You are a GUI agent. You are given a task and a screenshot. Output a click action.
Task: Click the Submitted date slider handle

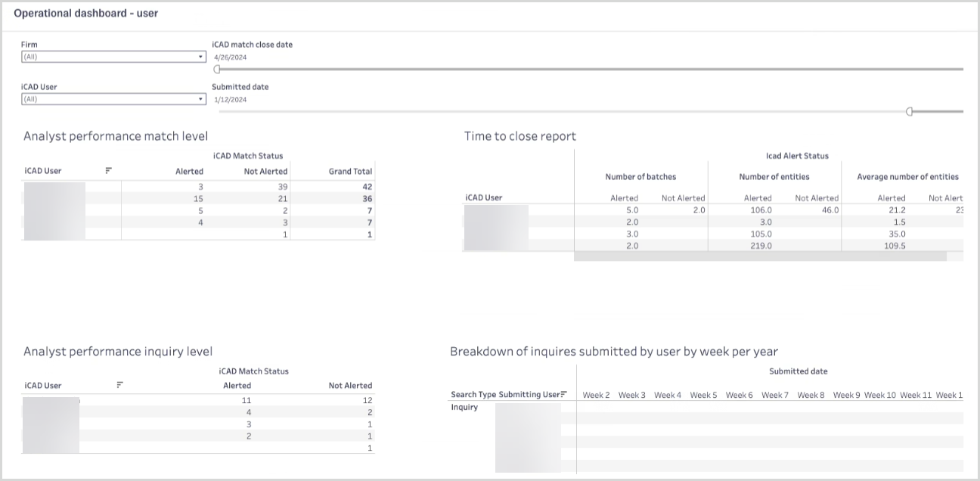point(910,111)
